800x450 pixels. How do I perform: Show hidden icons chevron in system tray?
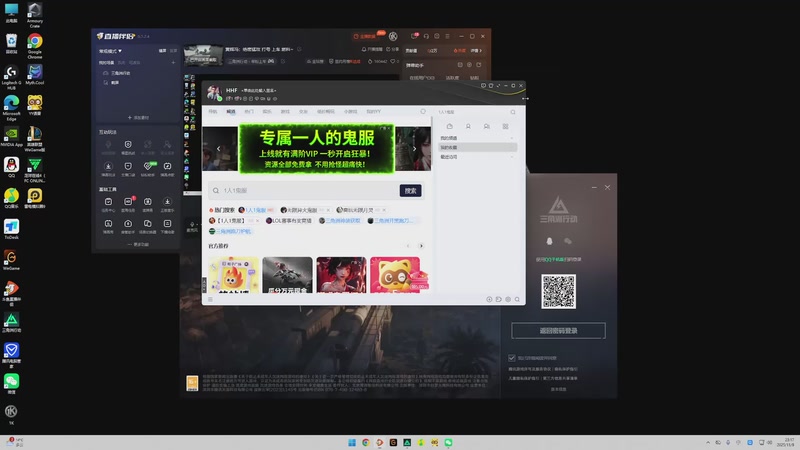click(x=708, y=442)
